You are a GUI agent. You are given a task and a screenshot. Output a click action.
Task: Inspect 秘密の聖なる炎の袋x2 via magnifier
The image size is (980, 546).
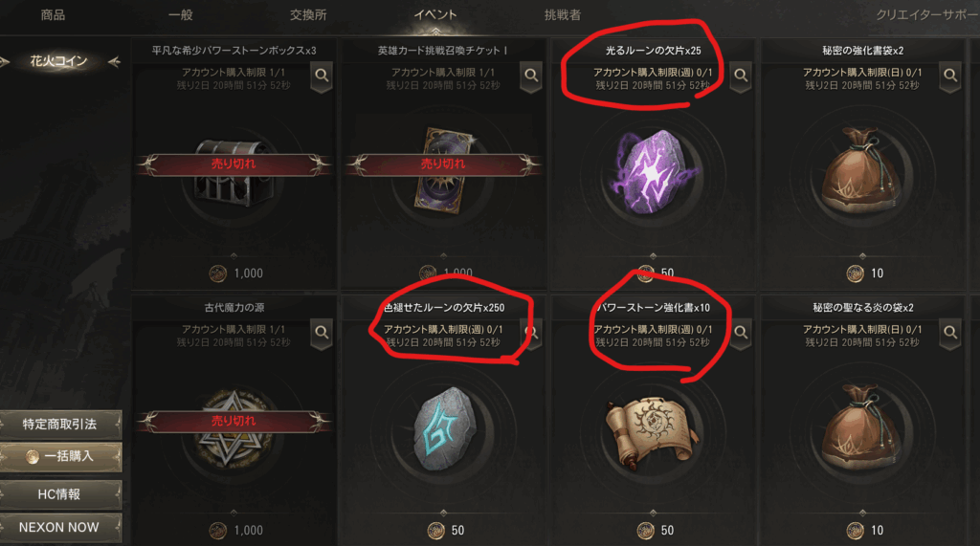point(950,333)
